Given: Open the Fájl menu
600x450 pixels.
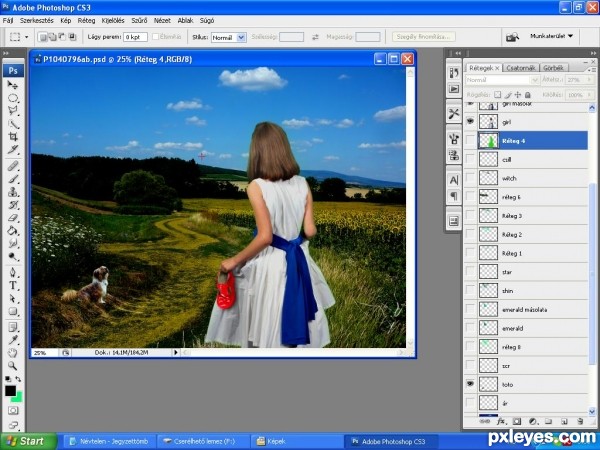Looking at the screenshot, I should coord(8,20).
